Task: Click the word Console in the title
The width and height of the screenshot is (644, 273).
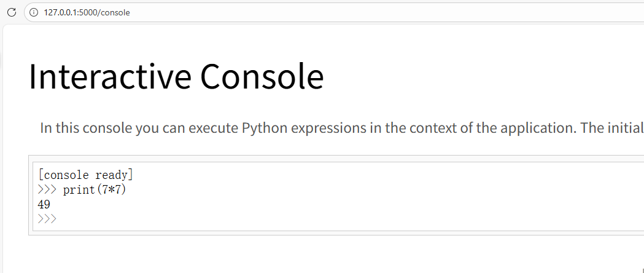Action: point(262,77)
